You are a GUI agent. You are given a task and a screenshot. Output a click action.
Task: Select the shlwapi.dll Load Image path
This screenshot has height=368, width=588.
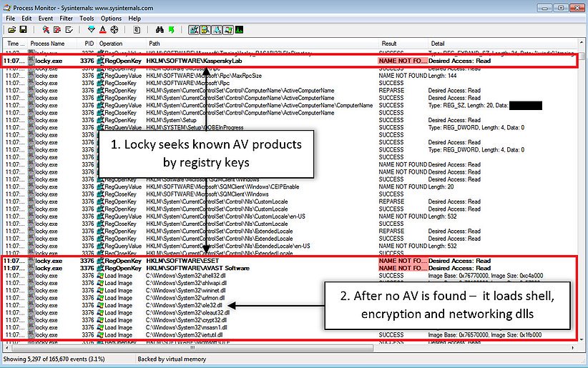point(186,283)
